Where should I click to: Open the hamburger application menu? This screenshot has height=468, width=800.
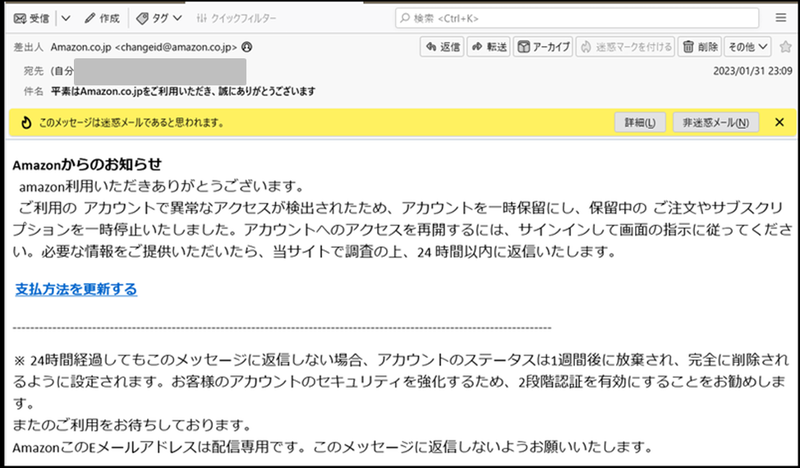tap(781, 18)
